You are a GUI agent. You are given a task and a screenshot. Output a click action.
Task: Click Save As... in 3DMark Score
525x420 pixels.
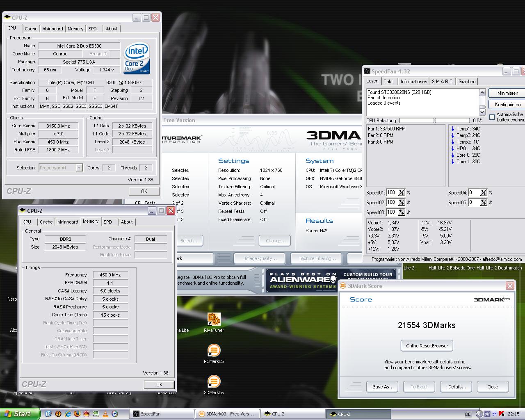coord(383,387)
